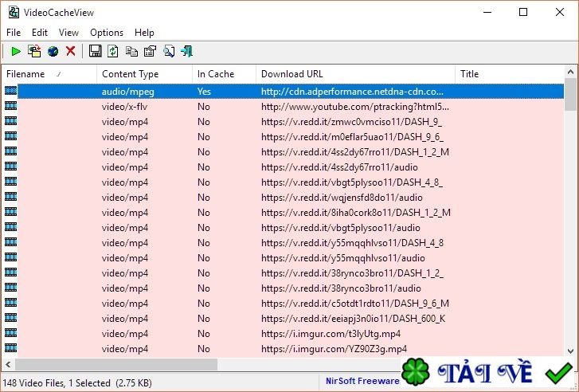Select the v.redd.it/m0eflar5uao11/DASH_9_6_ URL
The height and width of the screenshot is (392, 579).
click(352, 137)
